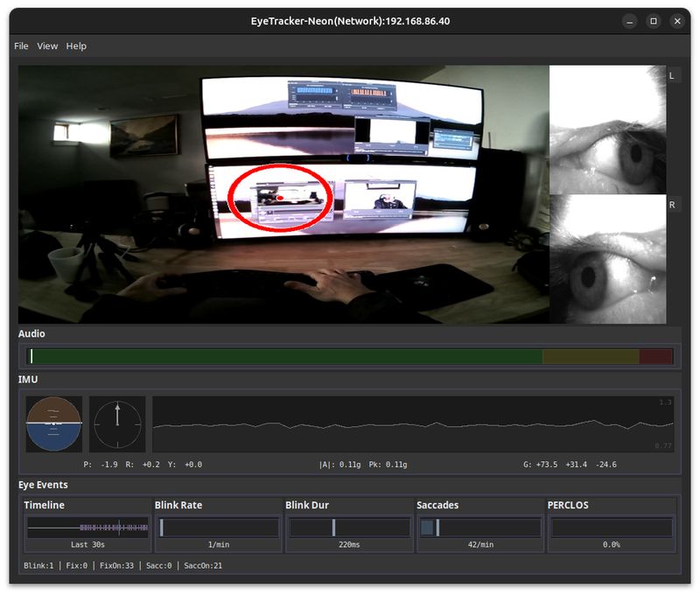The height and width of the screenshot is (595, 700).
Task: Click the Blink Dur meter
Action: pyautogui.click(x=347, y=527)
